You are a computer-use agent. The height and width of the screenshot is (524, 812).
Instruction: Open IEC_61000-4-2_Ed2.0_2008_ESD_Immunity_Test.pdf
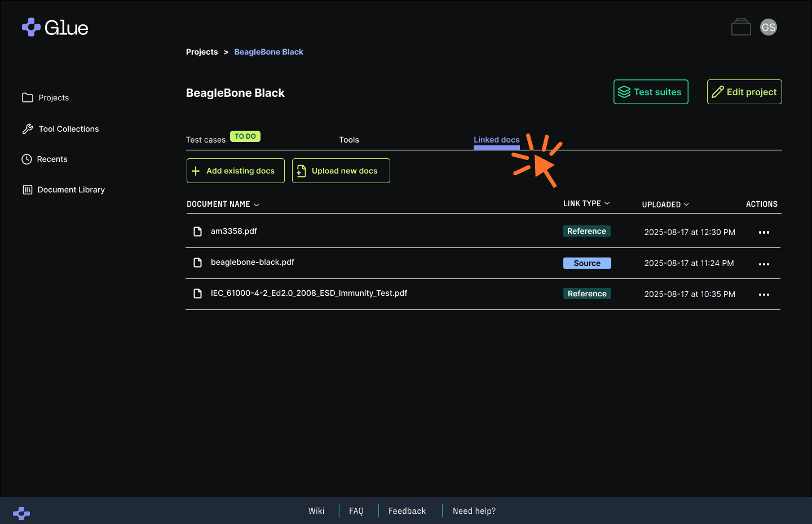click(x=309, y=293)
